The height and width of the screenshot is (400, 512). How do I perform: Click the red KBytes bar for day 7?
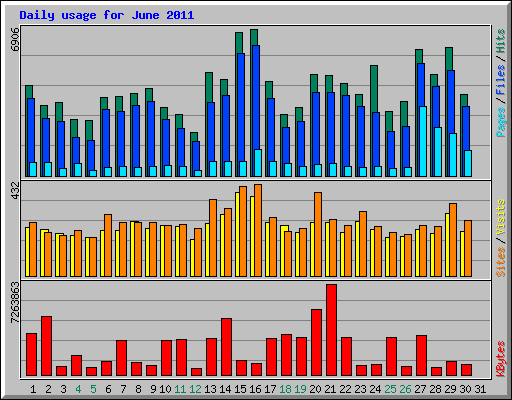tap(121, 358)
